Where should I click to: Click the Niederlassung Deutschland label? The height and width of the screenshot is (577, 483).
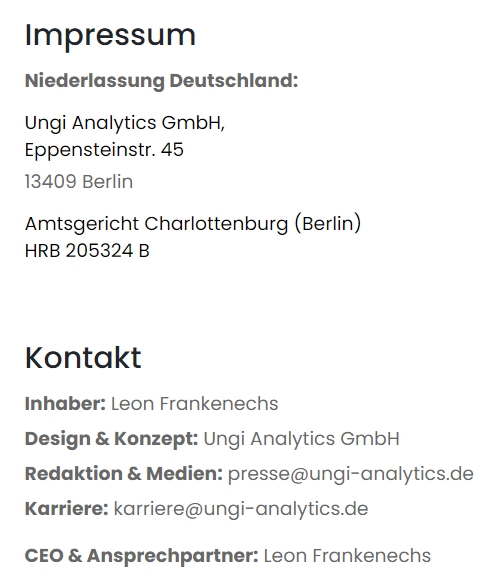[161, 81]
